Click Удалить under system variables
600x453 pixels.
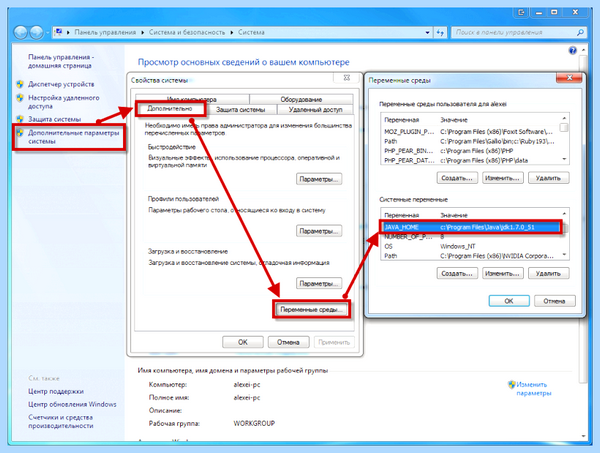tap(548, 274)
